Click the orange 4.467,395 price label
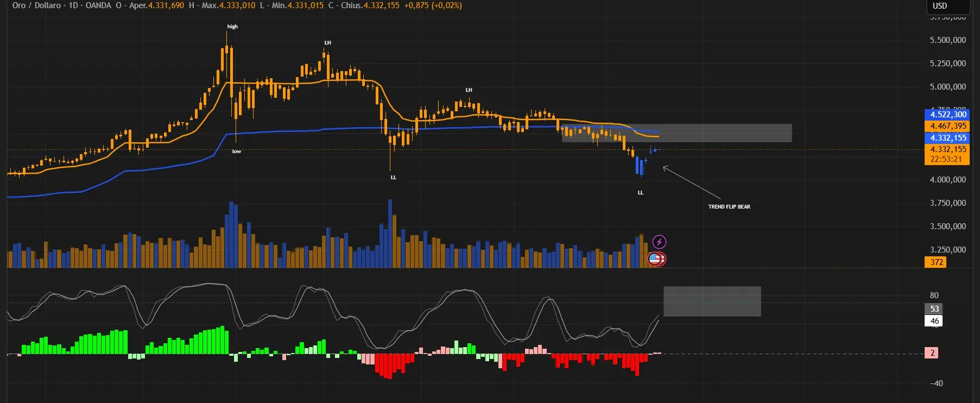Viewport: 980px width, 403px height. click(947, 126)
